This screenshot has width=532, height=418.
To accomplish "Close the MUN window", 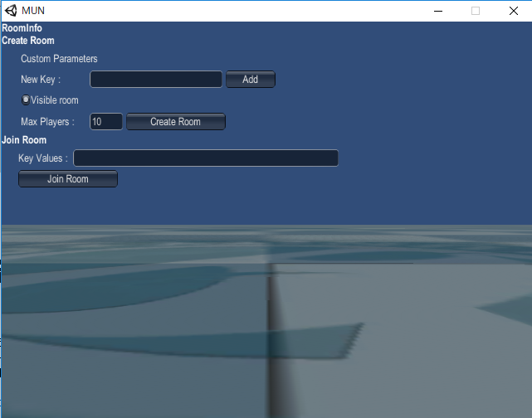I will coord(514,11).
